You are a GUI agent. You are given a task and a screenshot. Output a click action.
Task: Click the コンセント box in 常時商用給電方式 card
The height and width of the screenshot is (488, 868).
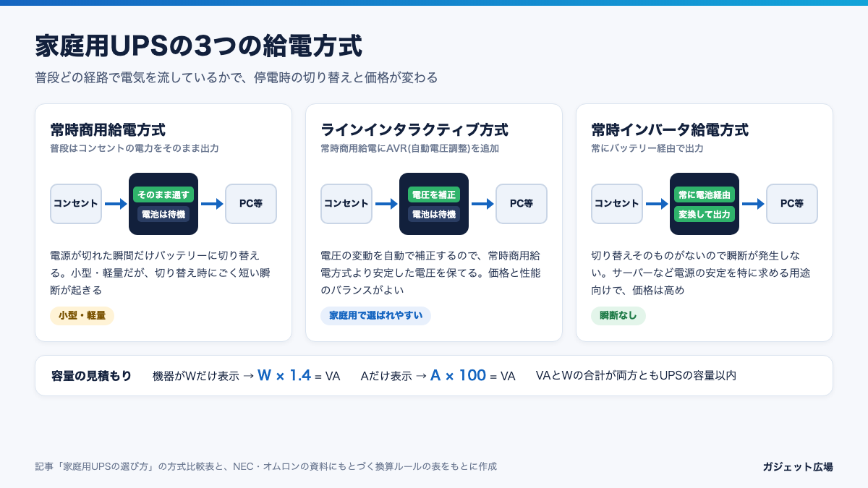tap(76, 204)
